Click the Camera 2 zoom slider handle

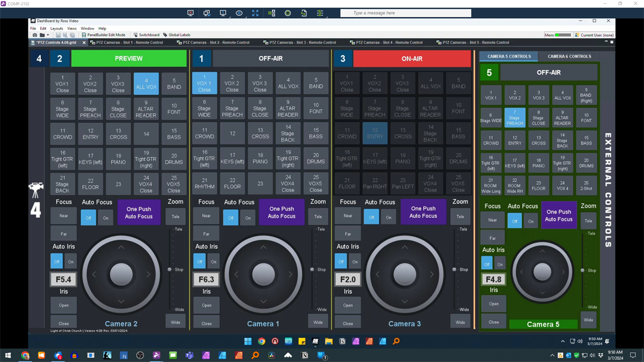click(x=170, y=270)
